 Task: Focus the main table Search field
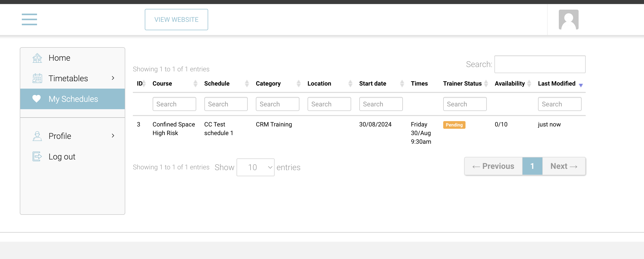click(540, 64)
